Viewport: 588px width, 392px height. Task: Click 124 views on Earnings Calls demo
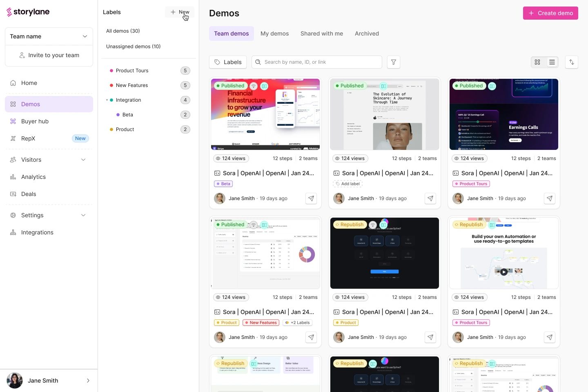pos(469,158)
